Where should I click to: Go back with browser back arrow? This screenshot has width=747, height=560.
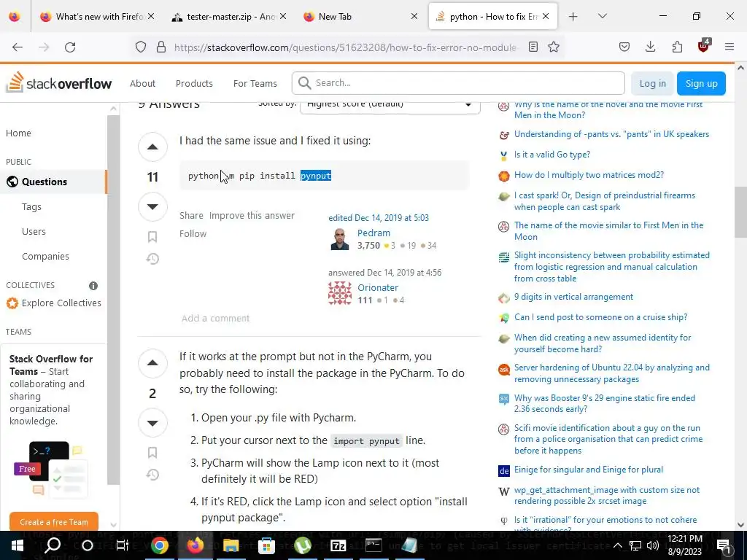[x=18, y=47]
